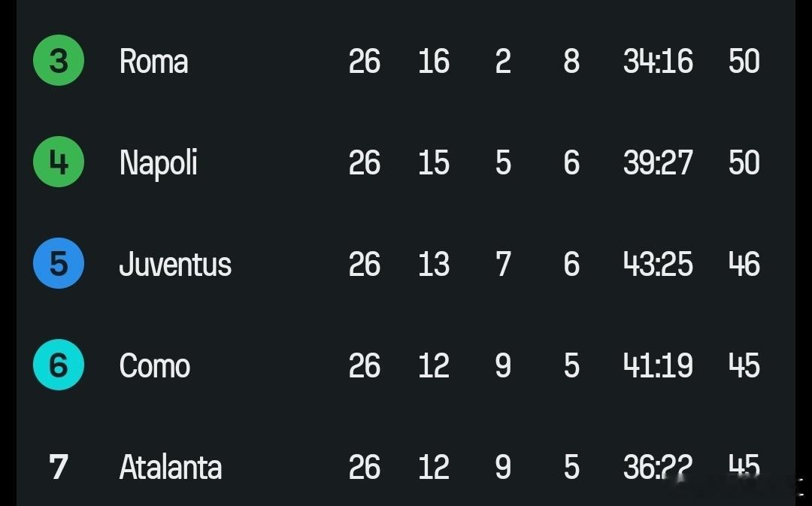
Task: Click Juventus 46 points value
Action: point(744,265)
